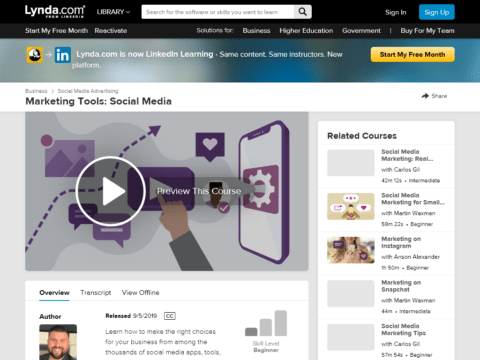This screenshot has width=480, height=360.
Task: Click the Reactivate link
Action: coord(111,31)
